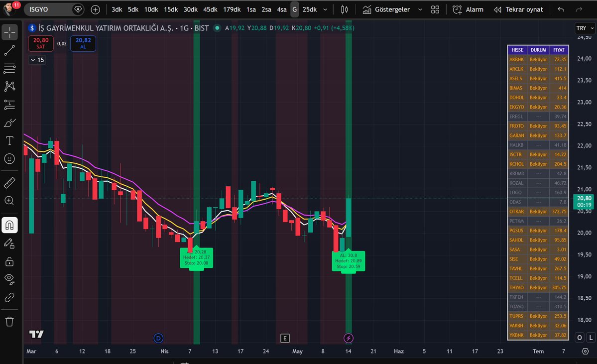This screenshot has width=597, height=364.
Task: Click the green market status dot
Action: point(217,28)
